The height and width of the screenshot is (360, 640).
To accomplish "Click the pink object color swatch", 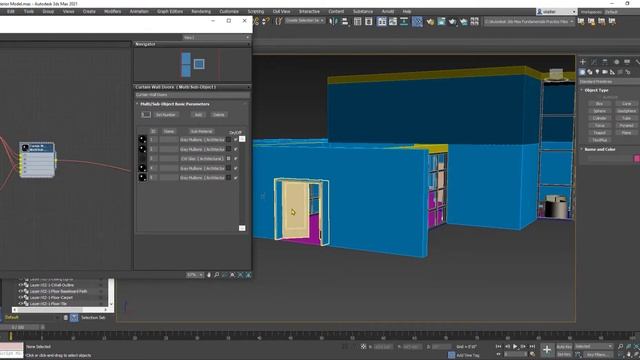I will pyautogui.click(x=637, y=159).
